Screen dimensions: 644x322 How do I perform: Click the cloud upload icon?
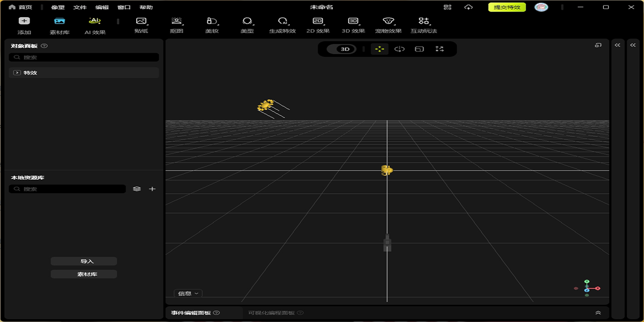(x=469, y=7)
